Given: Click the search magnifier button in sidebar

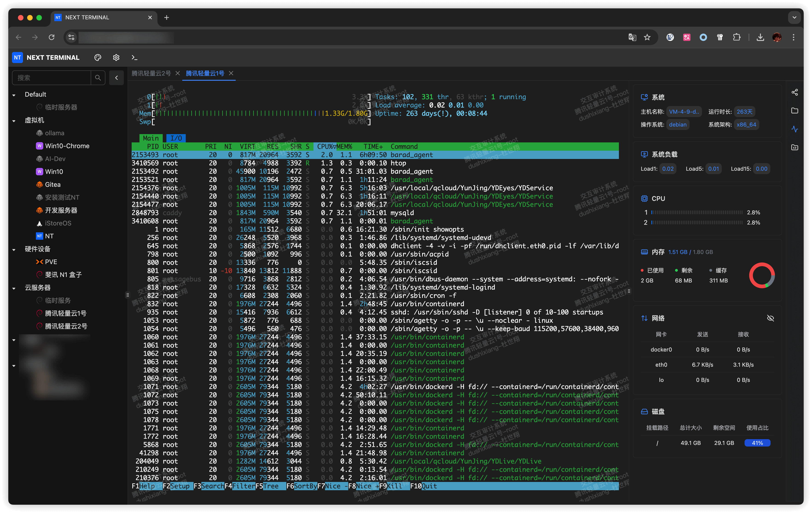Looking at the screenshot, I should tap(98, 78).
